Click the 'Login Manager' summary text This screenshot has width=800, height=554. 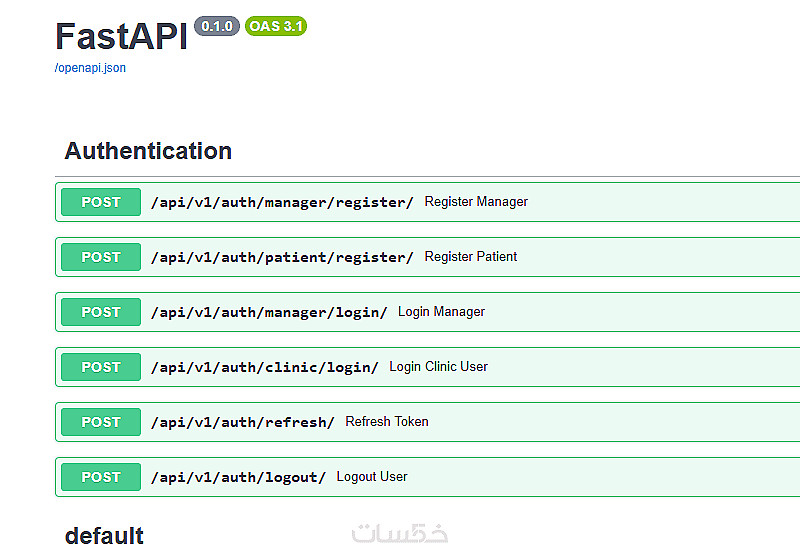pos(441,312)
